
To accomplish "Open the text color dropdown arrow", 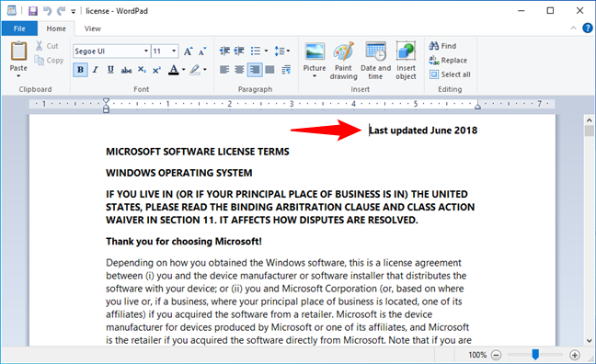I will click(184, 70).
